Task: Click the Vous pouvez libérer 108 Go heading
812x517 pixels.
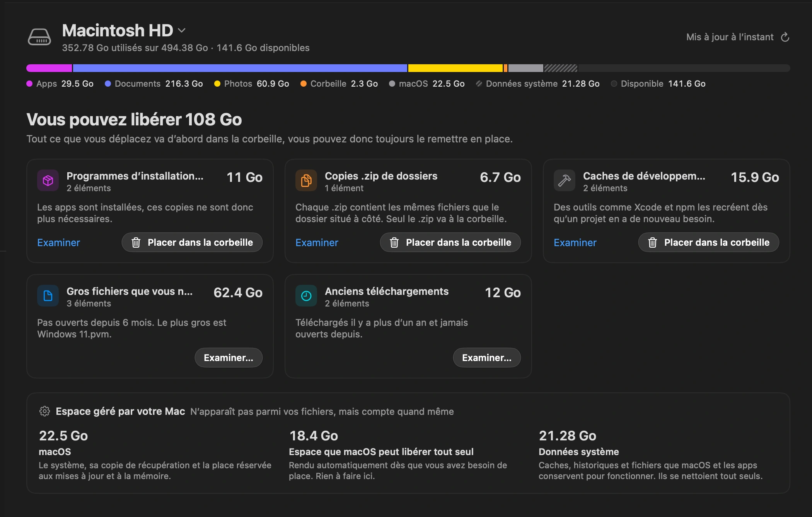Action: pyautogui.click(x=134, y=120)
